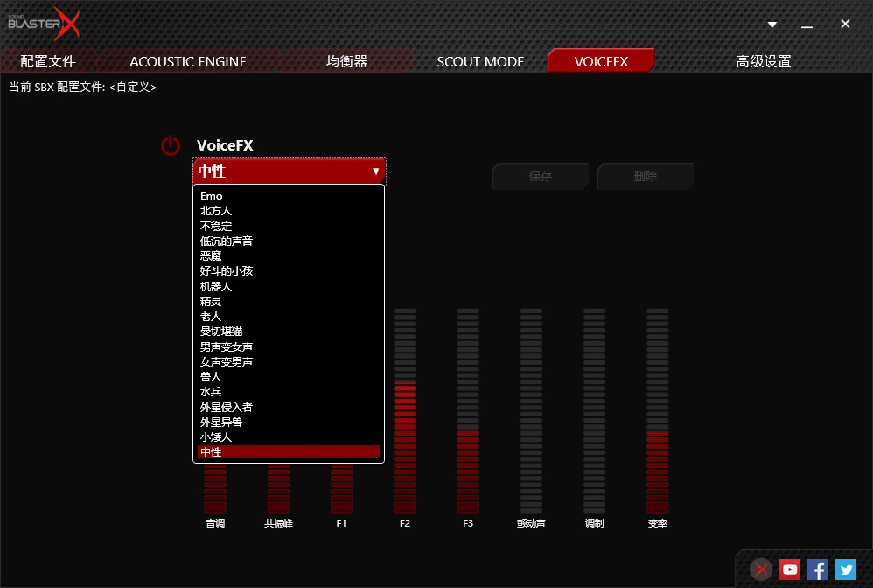873x588 pixels.
Task: Pick the 恶魔 voice preset
Action: [x=211, y=256]
